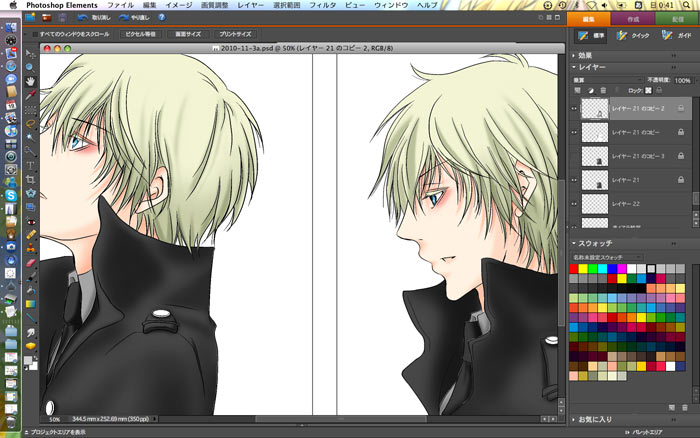Select the Zoom tool
The height and width of the screenshot is (438, 700).
coord(30,67)
